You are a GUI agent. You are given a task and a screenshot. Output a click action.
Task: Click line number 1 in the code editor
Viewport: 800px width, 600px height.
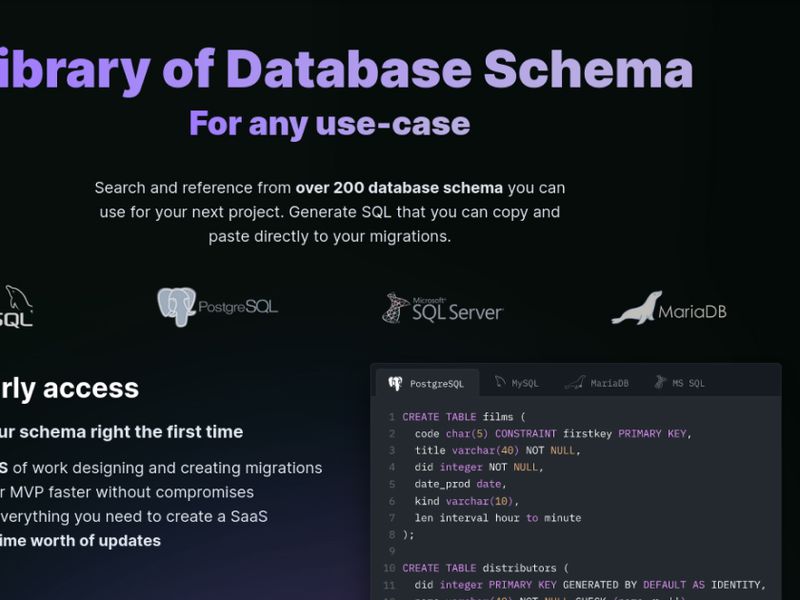click(390, 416)
